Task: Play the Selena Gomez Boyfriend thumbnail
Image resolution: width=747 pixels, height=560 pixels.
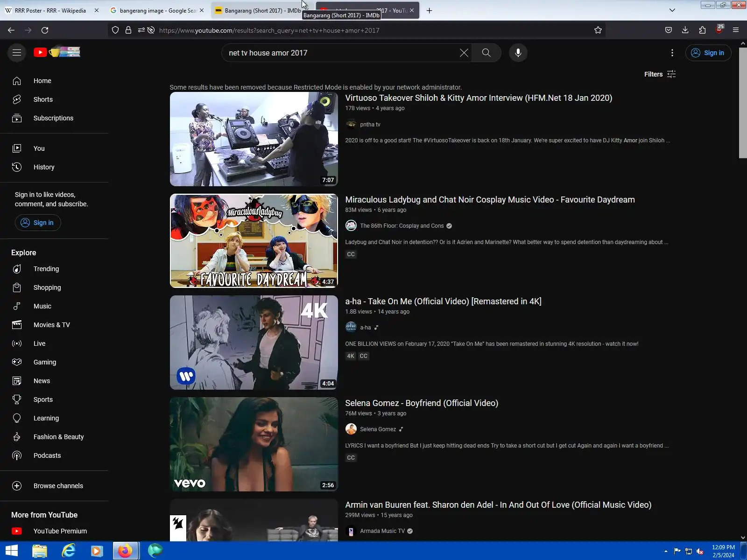Action: pyautogui.click(x=254, y=444)
